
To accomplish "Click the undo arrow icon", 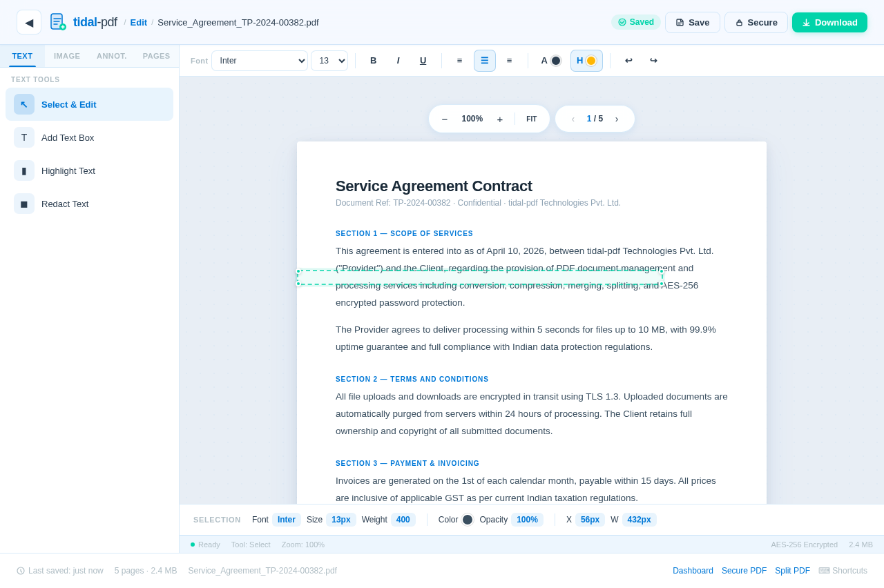I will pos(628,61).
